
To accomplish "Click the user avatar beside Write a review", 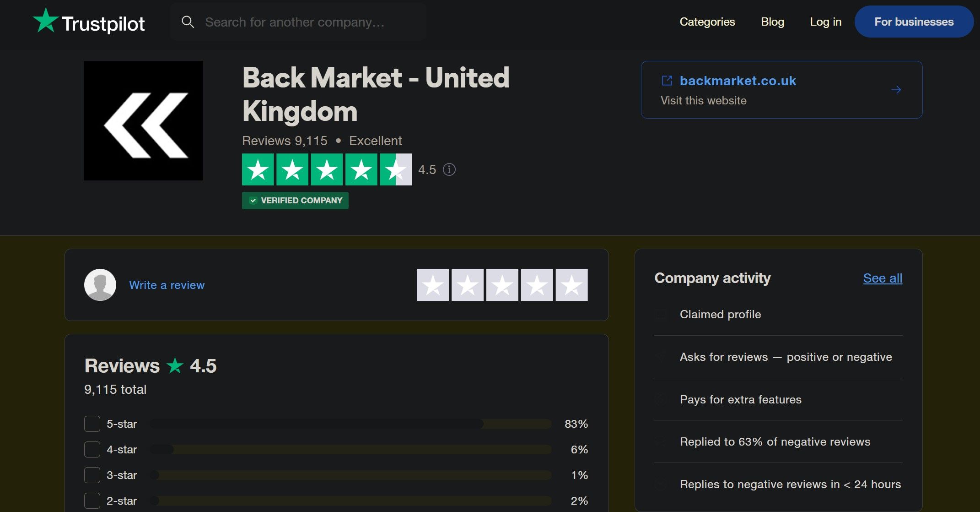I will pyautogui.click(x=100, y=285).
